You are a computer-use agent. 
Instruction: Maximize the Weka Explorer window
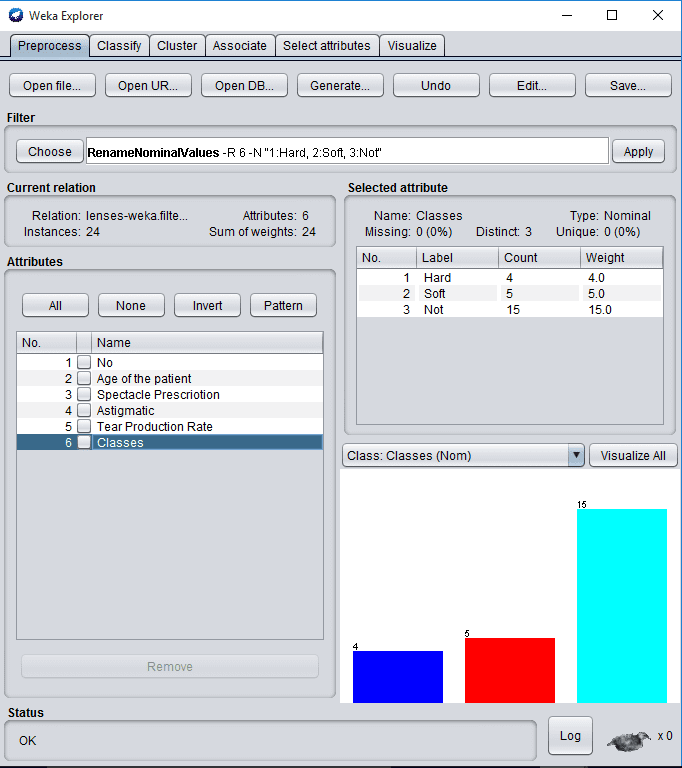612,15
